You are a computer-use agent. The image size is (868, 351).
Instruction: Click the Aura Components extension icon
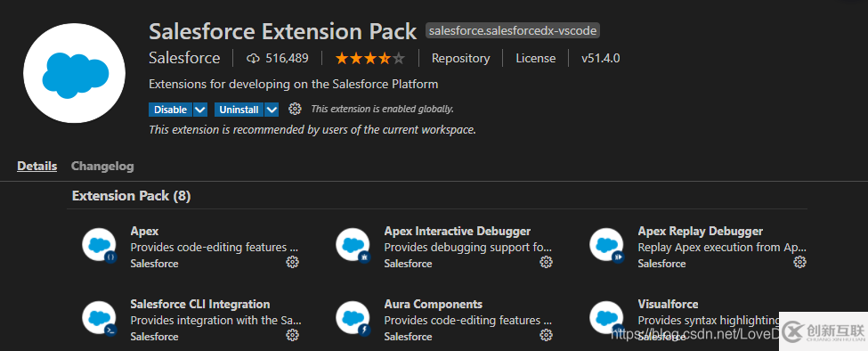tap(353, 318)
